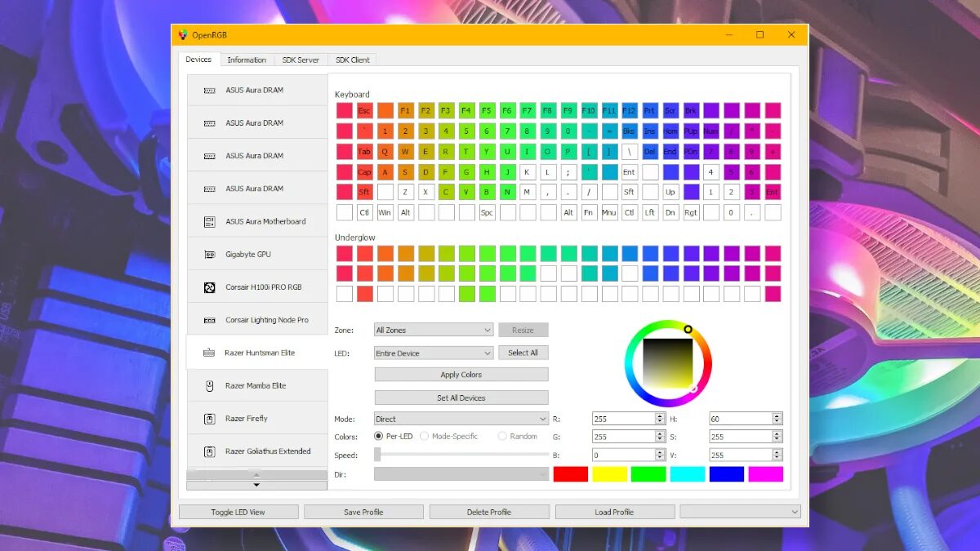The height and width of the screenshot is (551, 980).
Task: Decrease the H value with down arrow
Action: [x=777, y=422]
